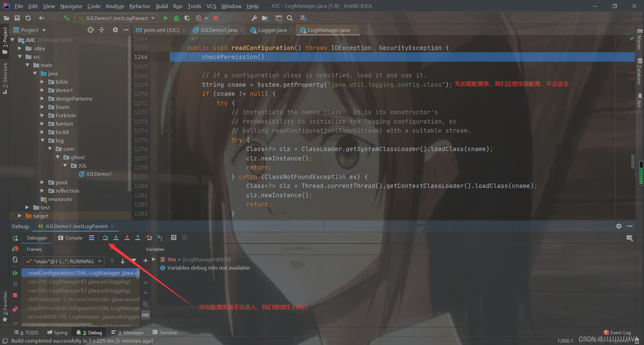
Task: Open the Analyze menu
Action: point(115,6)
